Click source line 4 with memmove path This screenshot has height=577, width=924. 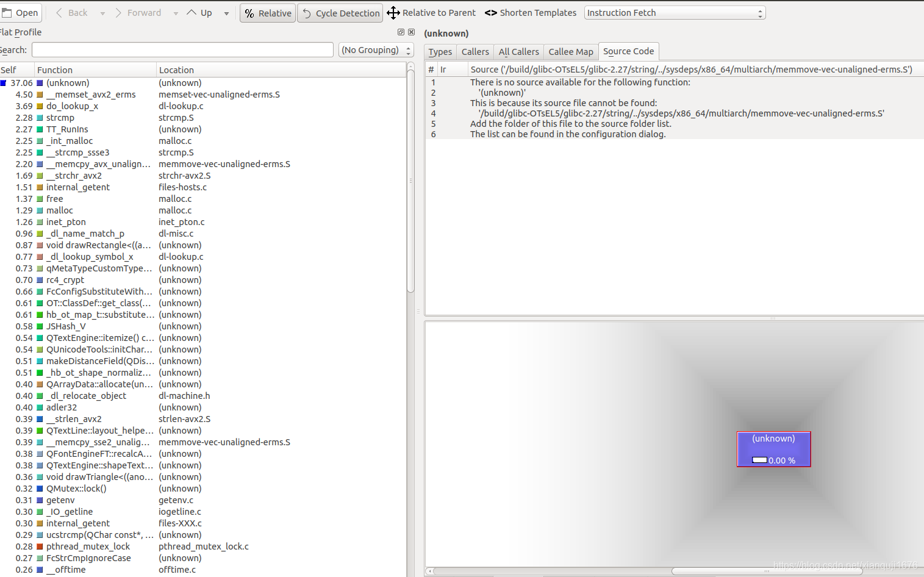click(674, 113)
